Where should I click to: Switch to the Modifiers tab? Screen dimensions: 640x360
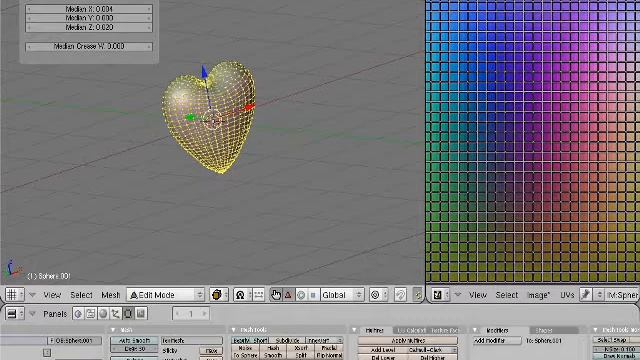click(x=497, y=330)
